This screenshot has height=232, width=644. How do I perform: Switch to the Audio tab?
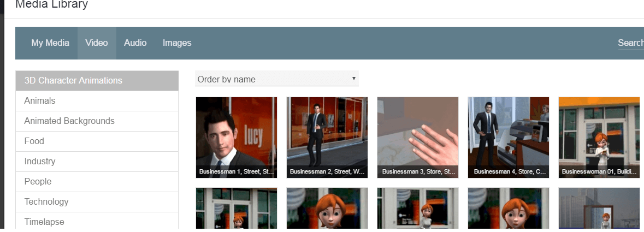coord(135,43)
